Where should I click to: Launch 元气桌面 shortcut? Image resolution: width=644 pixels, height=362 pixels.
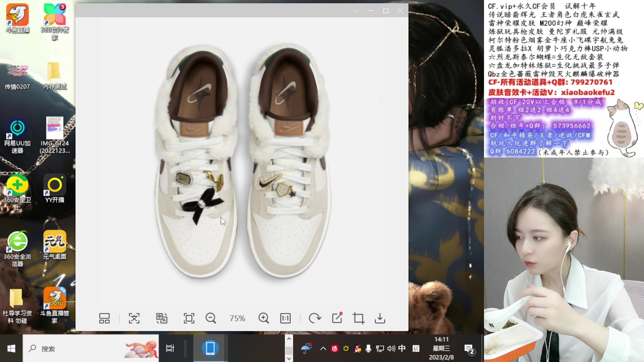[55, 245]
